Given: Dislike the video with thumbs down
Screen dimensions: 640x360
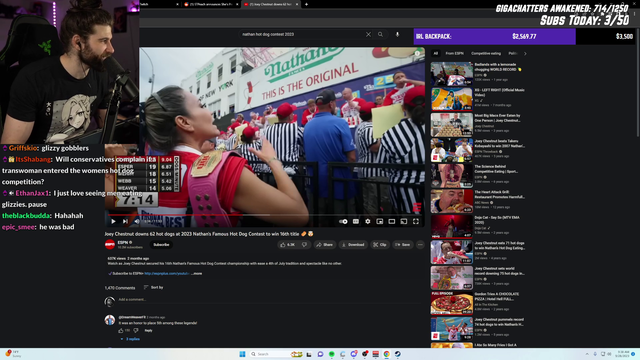Looking at the screenshot, I should pyautogui.click(x=304, y=244).
